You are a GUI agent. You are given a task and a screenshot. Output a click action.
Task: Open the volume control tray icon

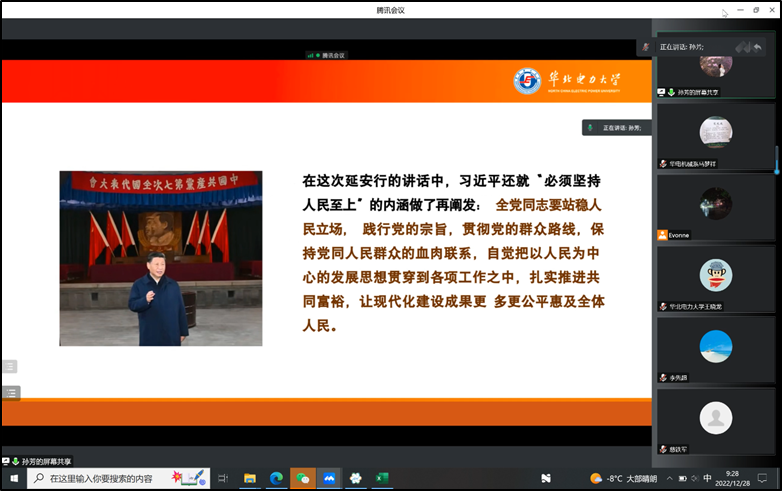[x=695, y=479]
